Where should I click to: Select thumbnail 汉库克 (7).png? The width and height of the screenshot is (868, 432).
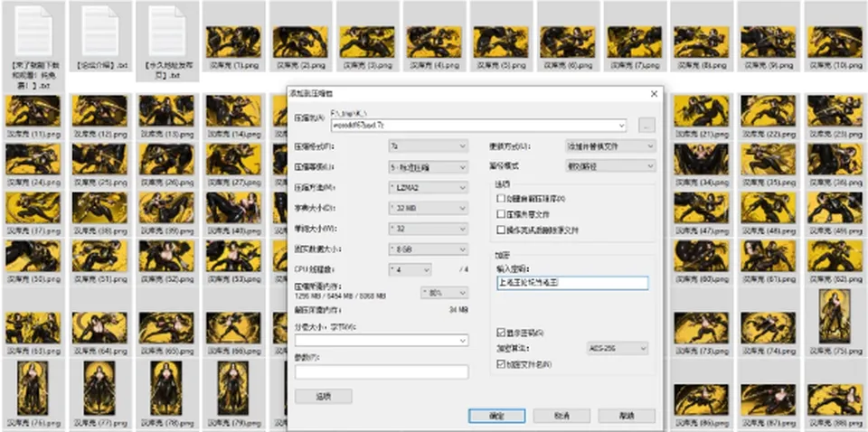pos(635,42)
